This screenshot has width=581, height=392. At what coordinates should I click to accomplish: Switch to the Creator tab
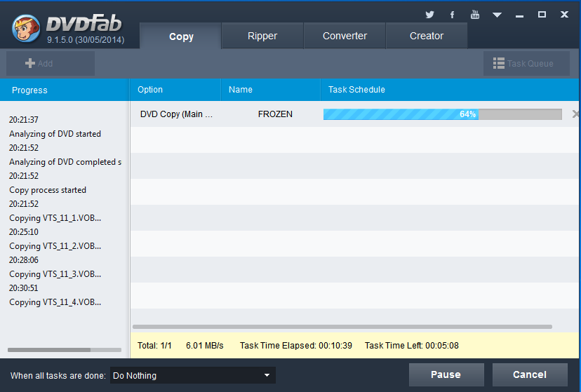point(427,36)
